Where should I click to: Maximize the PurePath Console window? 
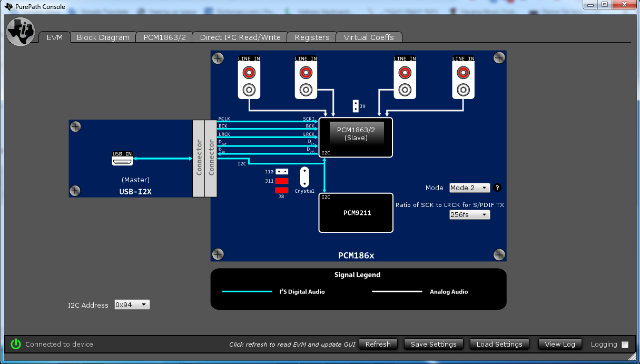click(604, 5)
